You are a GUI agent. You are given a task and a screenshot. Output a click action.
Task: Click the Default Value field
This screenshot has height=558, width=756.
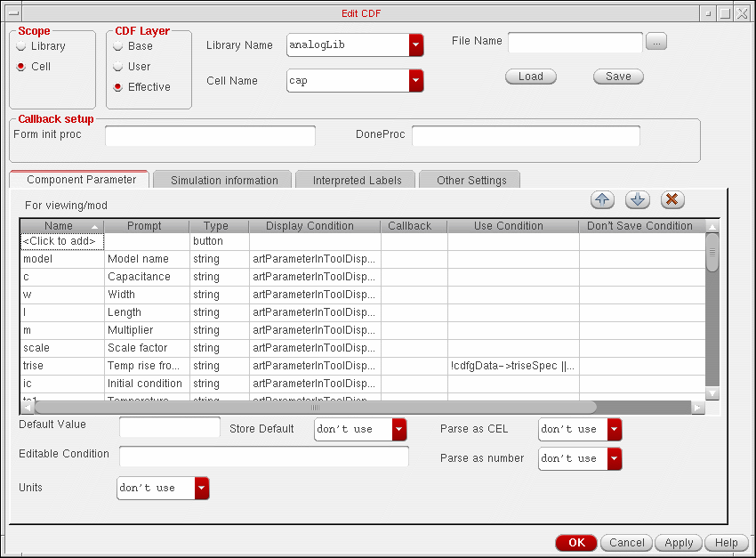click(170, 427)
